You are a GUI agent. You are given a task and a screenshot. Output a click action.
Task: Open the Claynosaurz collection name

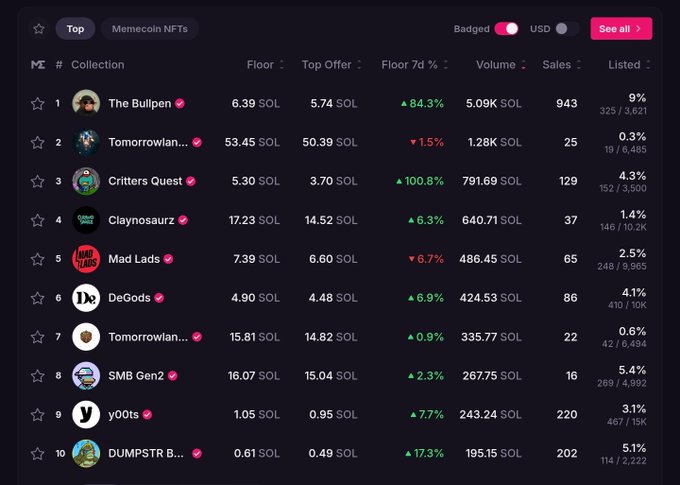tap(141, 220)
